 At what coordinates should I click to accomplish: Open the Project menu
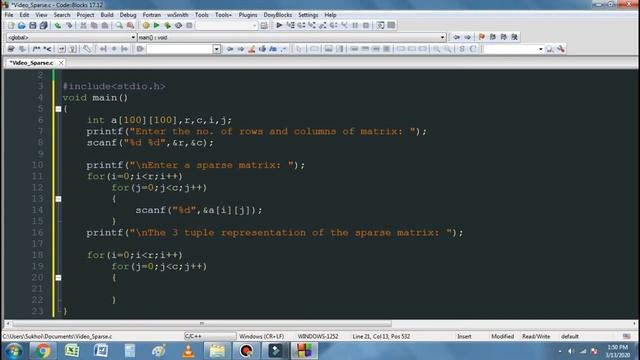point(85,15)
